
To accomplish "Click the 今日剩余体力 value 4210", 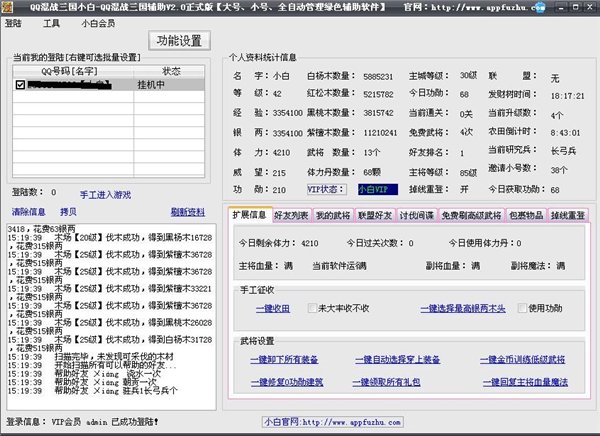I will (310, 243).
